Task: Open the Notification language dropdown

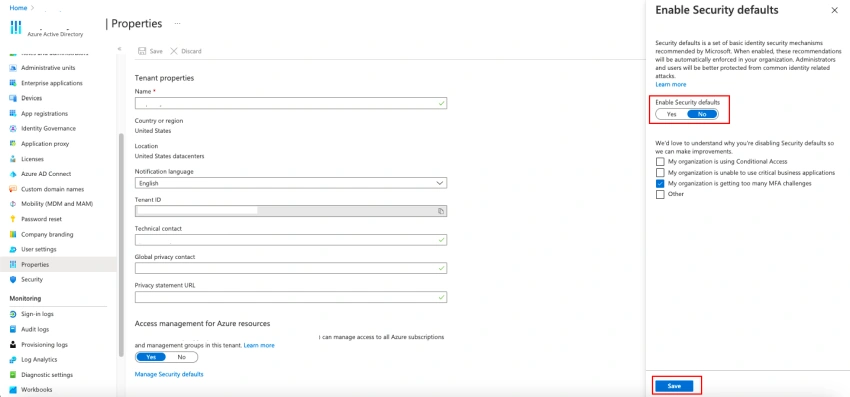Action: click(x=291, y=183)
